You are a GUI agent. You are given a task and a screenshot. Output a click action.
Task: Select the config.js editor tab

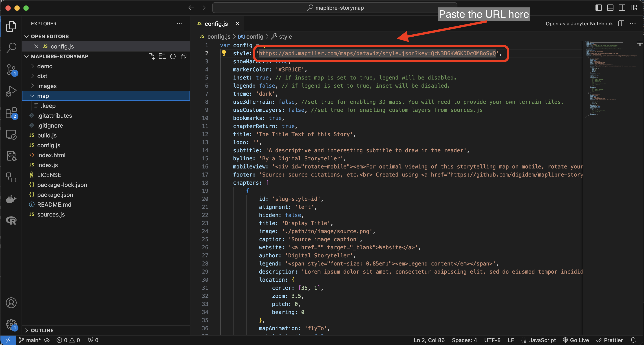[x=216, y=24]
